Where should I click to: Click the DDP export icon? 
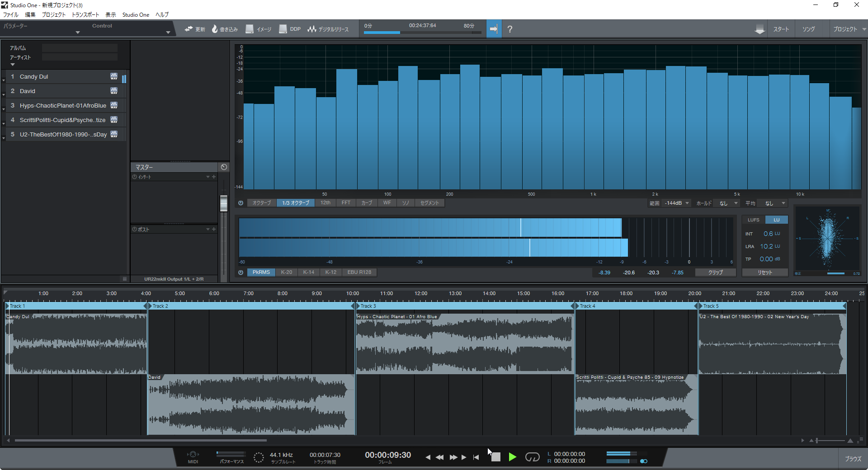pyautogui.click(x=283, y=29)
